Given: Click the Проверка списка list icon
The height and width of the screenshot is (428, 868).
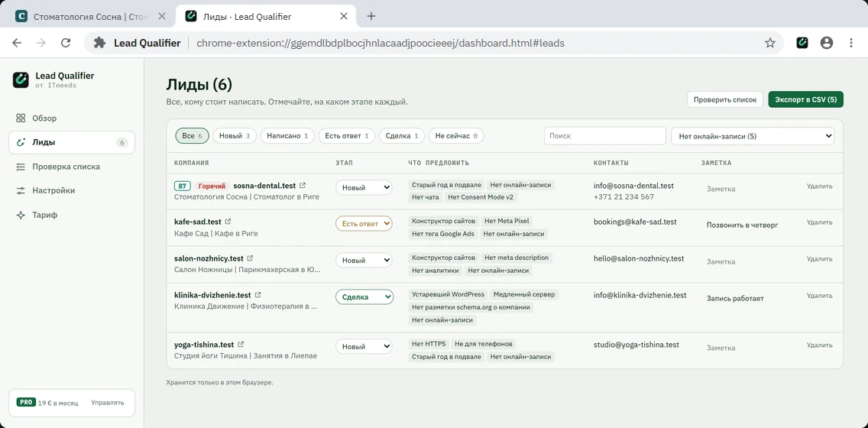Looking at the screenshot, I should coord(21,166).
